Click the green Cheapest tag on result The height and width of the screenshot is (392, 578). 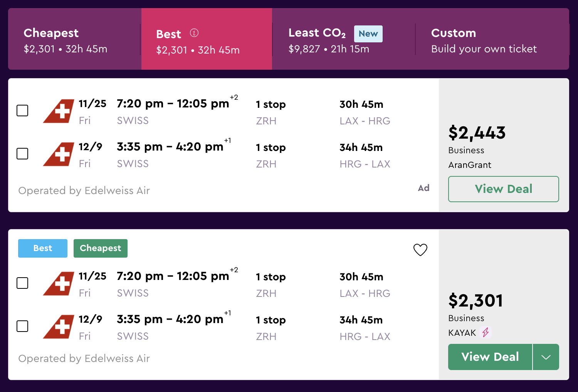tap(100, 248)
